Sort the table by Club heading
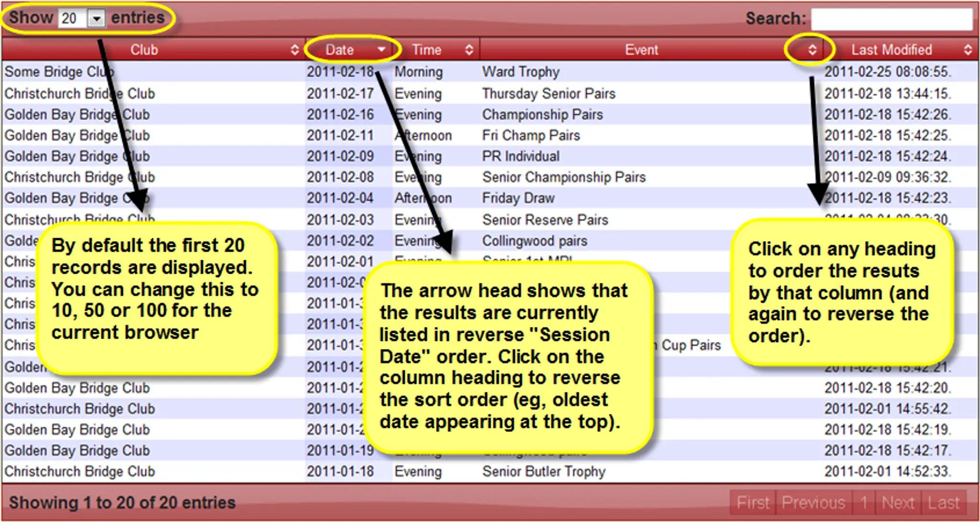 [144, 50]
